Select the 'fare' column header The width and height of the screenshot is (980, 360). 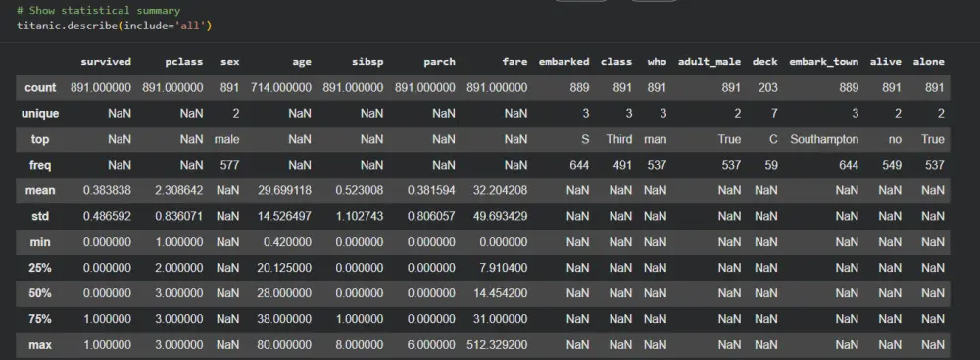pyautogui.click(x=515, y=62)
